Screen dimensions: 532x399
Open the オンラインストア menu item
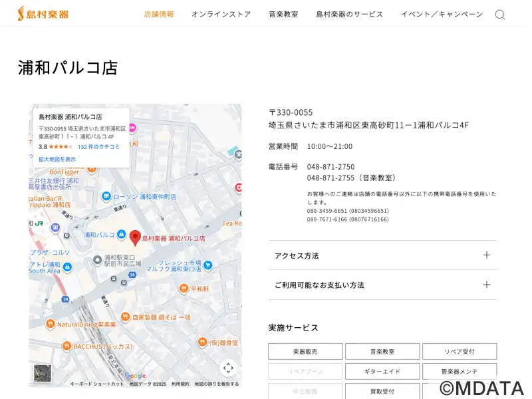(x=221, y=14)
